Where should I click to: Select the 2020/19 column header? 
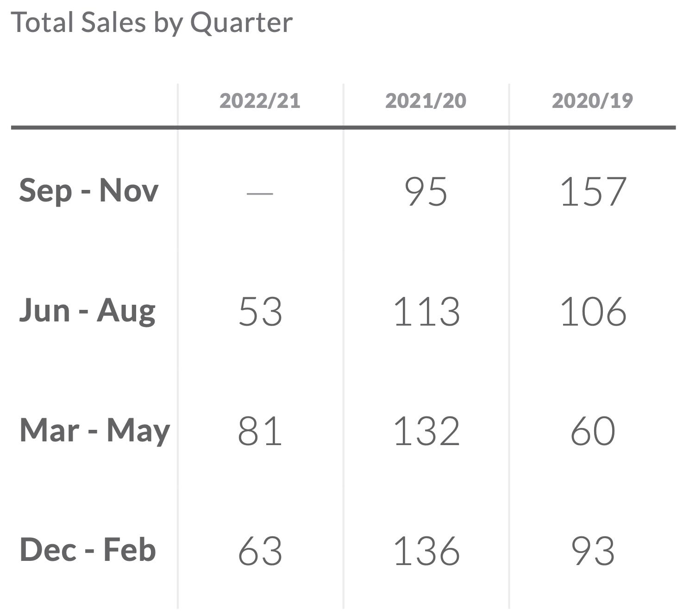pos(592,101)
